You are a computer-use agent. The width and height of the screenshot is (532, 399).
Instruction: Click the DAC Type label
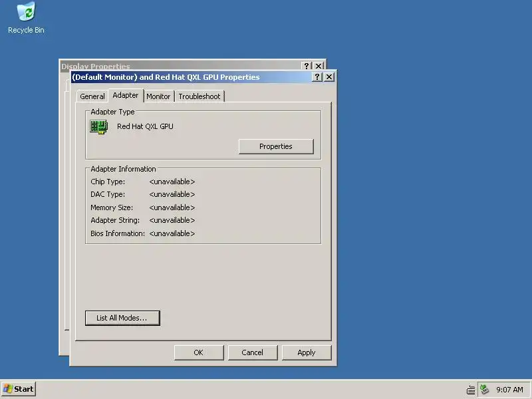[x=108, y=194]
